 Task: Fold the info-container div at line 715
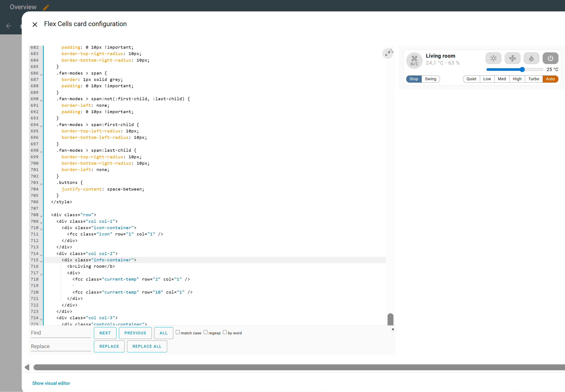(41, 261)
